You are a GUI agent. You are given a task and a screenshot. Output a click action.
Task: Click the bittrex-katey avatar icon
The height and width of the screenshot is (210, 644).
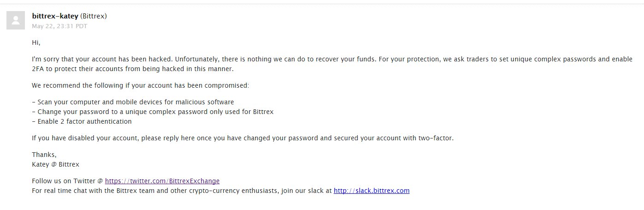[x=16, y=20]
